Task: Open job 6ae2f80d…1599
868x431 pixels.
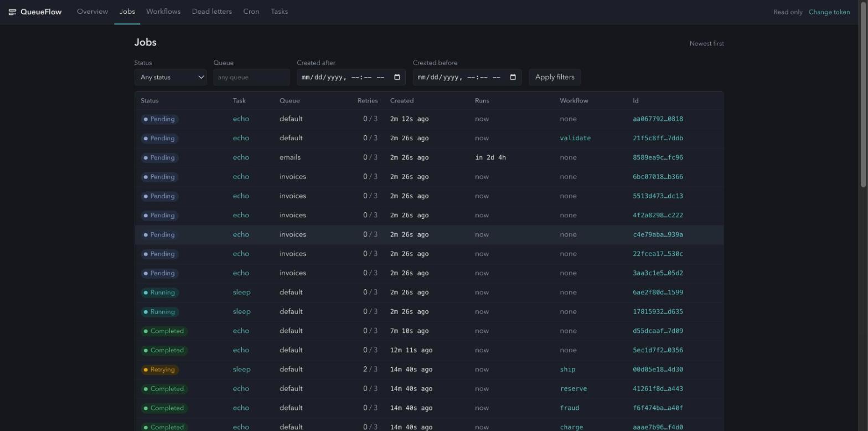Action: (x=658, y=293)
